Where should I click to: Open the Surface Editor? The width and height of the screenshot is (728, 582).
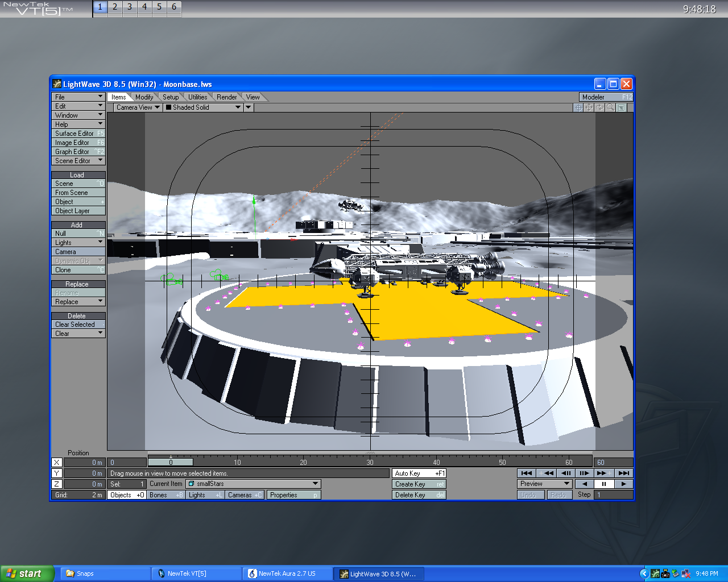[78, 134]
